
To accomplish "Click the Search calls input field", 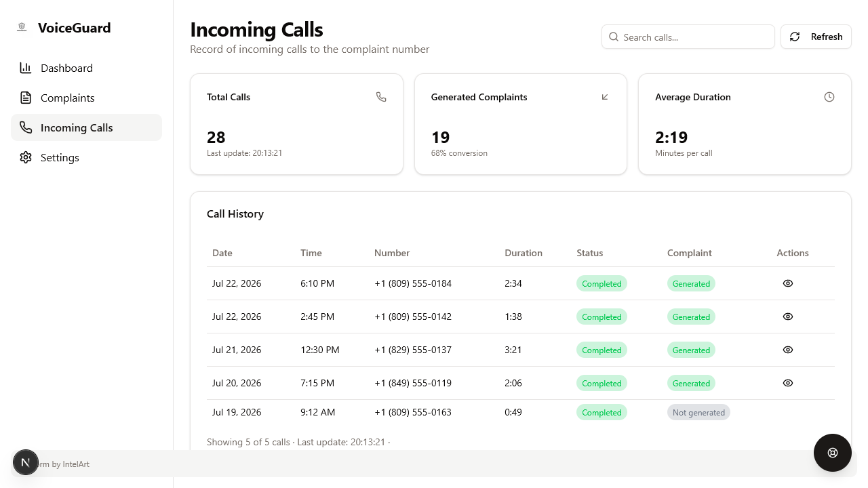I will [688, 37].
